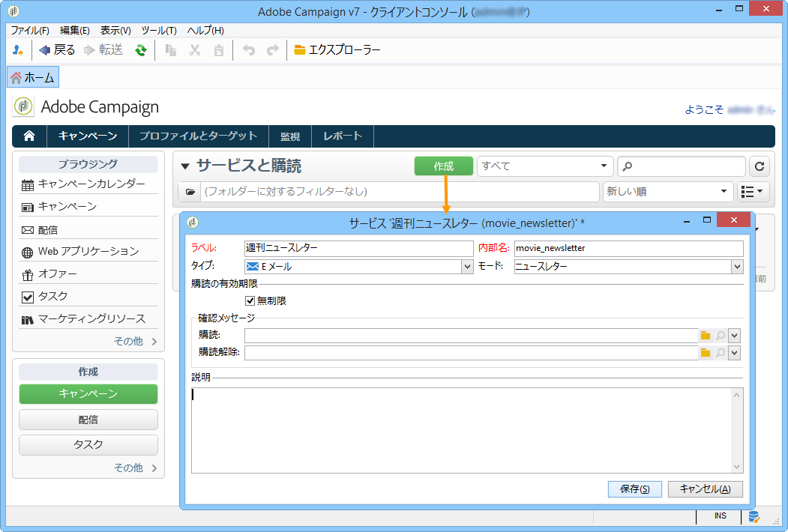Click その他 link under browsing section
Screen dimensions: 788x532
point(135,341)
